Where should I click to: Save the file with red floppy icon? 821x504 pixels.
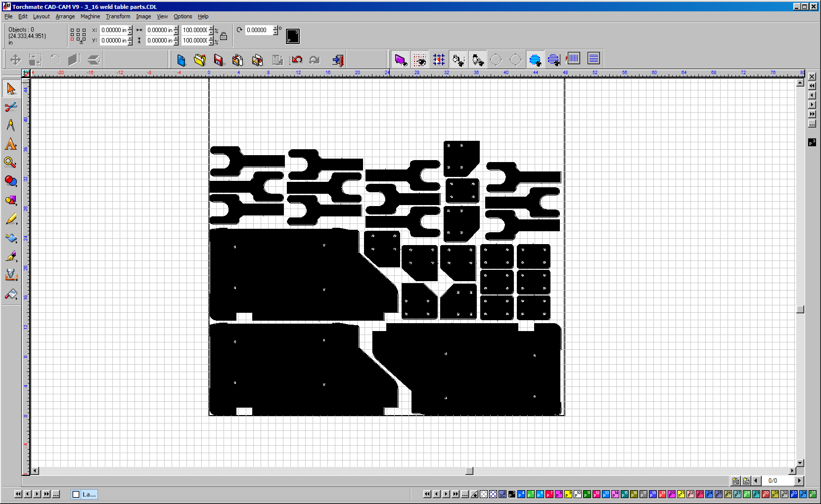218,60
